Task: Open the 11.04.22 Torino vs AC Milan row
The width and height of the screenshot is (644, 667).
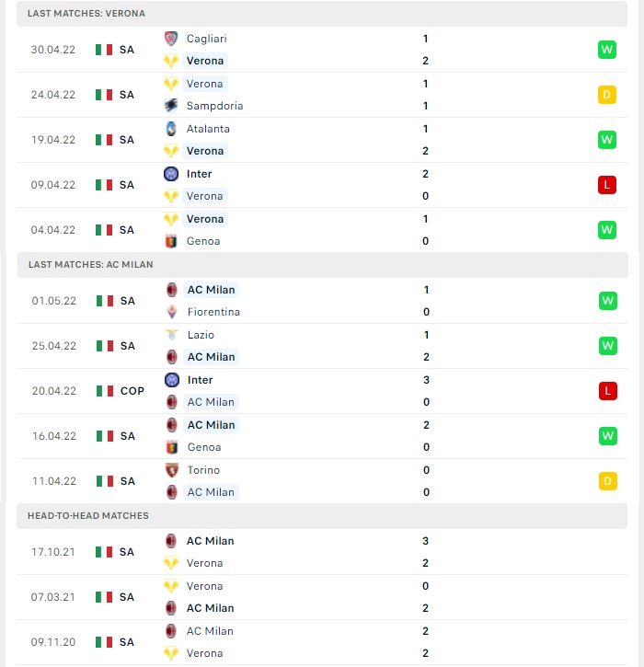Action: click(x=323, y=481)
